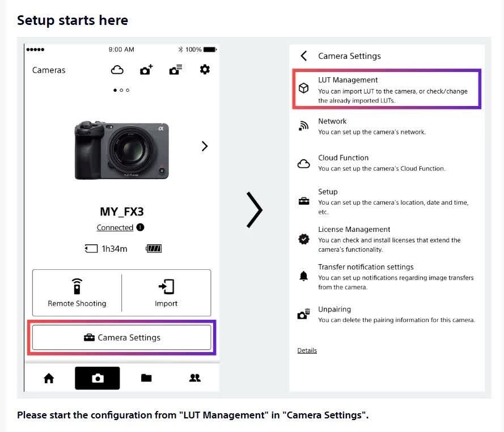This screenshot has height=432, width=504.
Task: Tap the page indicator dots
Action: coord(121,90)
